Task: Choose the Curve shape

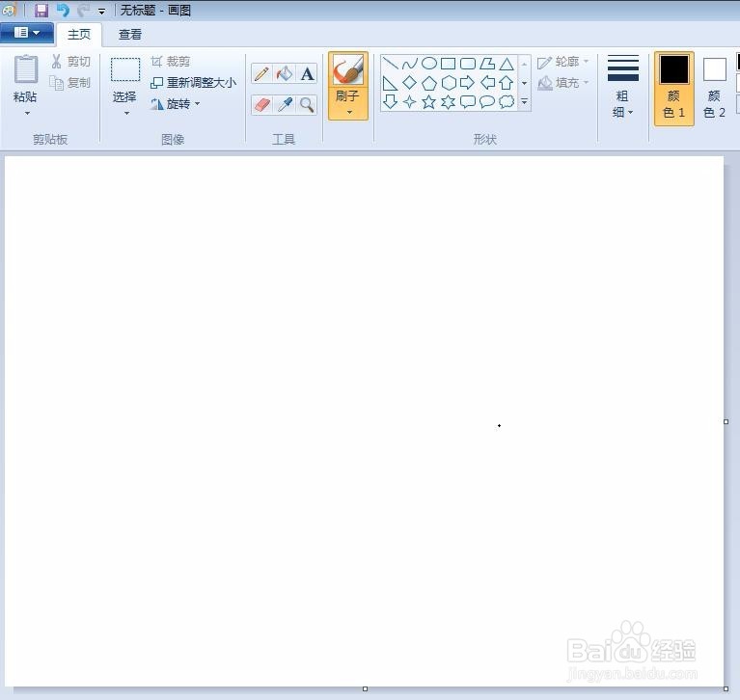Action: (x=410, y=64)
